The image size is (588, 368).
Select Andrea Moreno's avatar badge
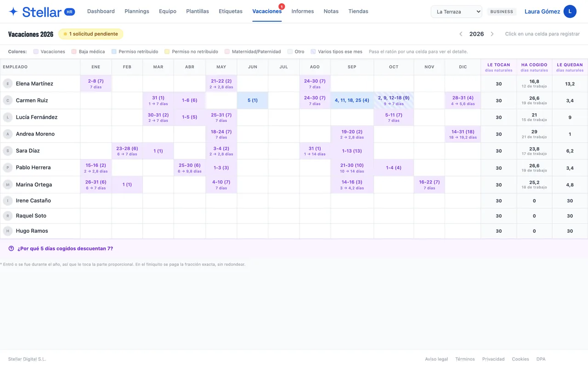point(7,134)
